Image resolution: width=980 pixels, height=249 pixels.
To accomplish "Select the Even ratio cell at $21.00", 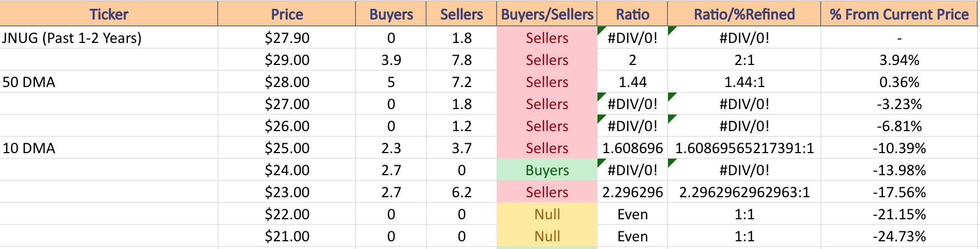I will tap(632, 236).
